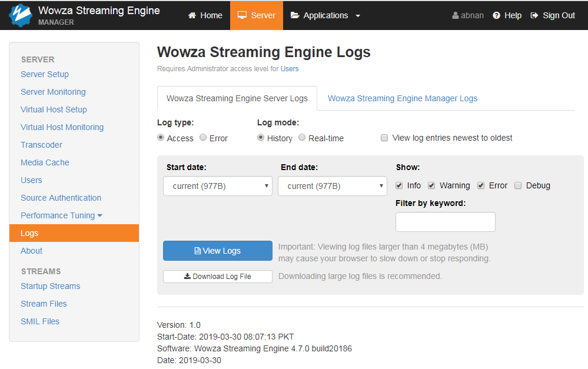This screenshot has width=588, height=369.
Task: Open Media Cache in sidebar
Action: tap(45, 162)
